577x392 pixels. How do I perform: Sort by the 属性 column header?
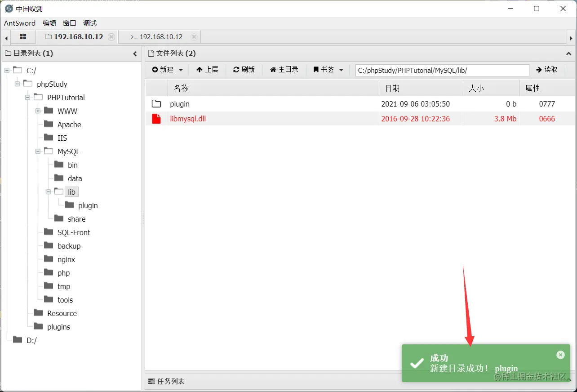tap(547, 89)
